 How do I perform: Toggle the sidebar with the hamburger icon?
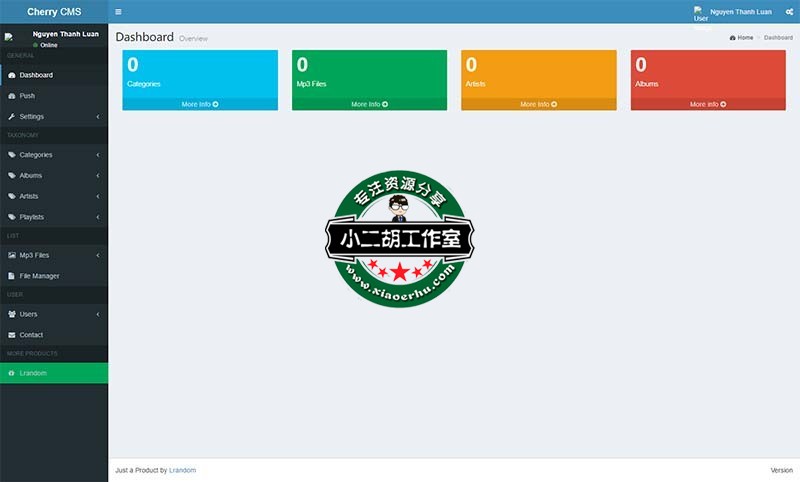(x=118, y=12)
